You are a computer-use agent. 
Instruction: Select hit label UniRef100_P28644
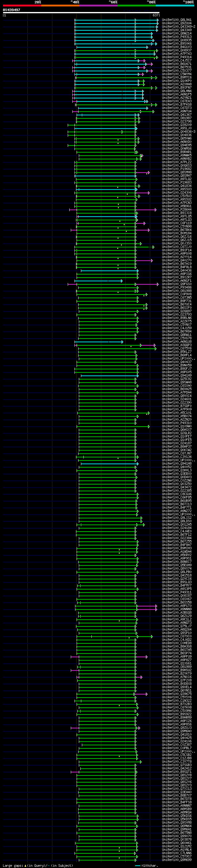(x=177, y=210)
